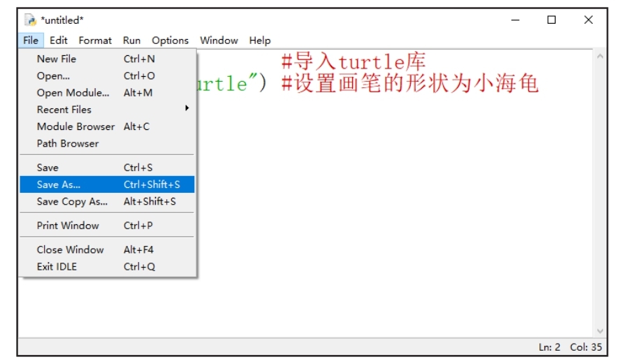This screenshot has width=617, height=364.
Task: Select Close Window entry
Action: click(x=107, y=250)
